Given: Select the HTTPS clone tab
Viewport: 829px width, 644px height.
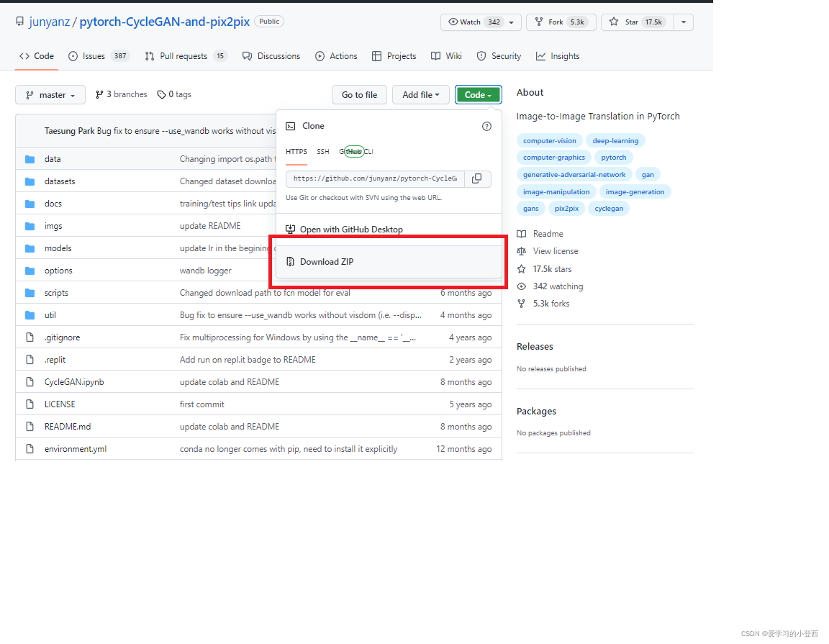Looking at the screenshot, I should click(x=296, y=152).
